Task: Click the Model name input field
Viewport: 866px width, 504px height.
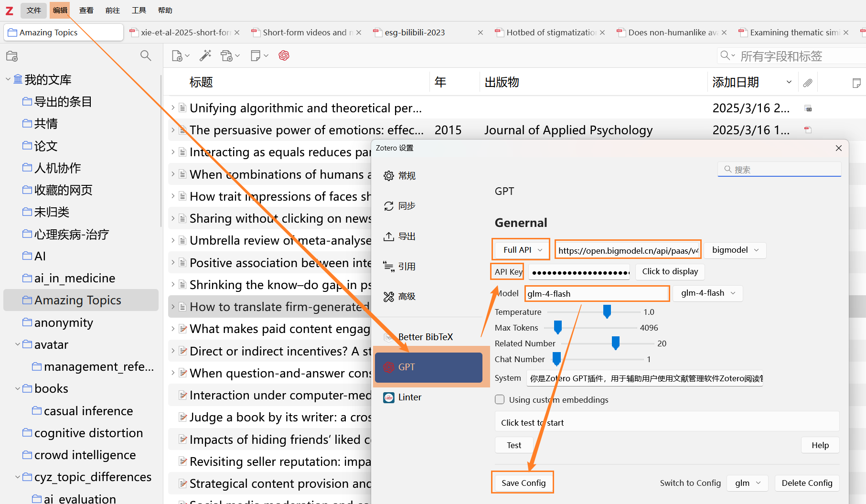Action: (x=597, y=294)
